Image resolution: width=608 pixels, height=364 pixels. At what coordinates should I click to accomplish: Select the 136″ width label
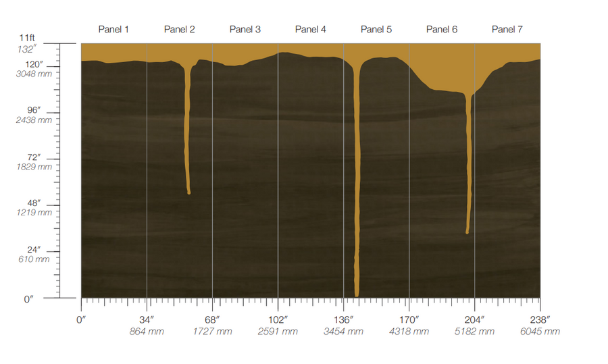[344, 320]
